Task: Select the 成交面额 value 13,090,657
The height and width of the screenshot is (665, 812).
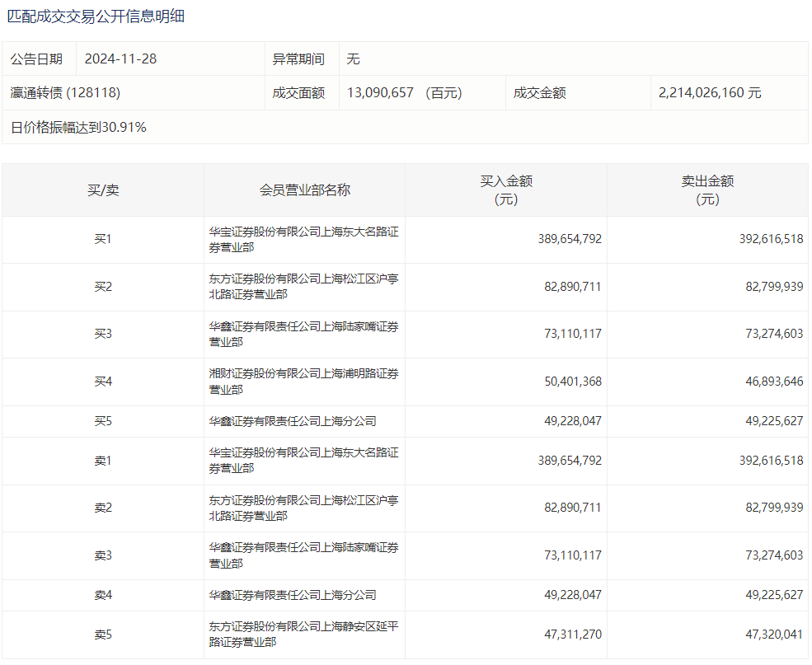Action: [x=380, y=93]
